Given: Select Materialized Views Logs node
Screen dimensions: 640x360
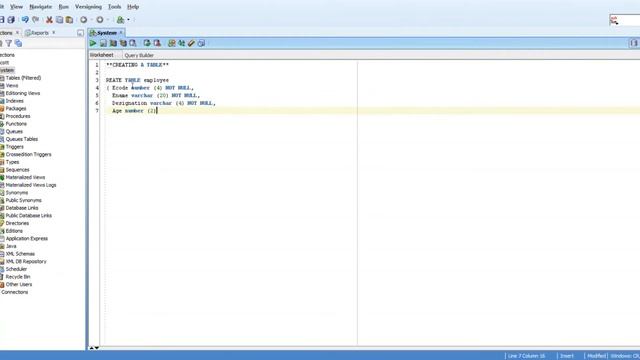Looking at the screenshot, I should (x=31, y=185).
